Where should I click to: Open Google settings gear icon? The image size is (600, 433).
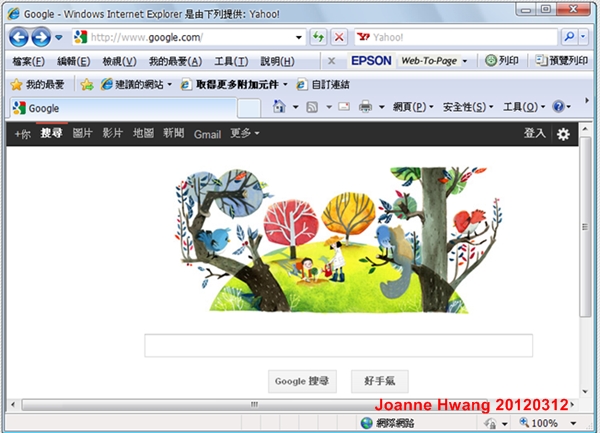563,134
